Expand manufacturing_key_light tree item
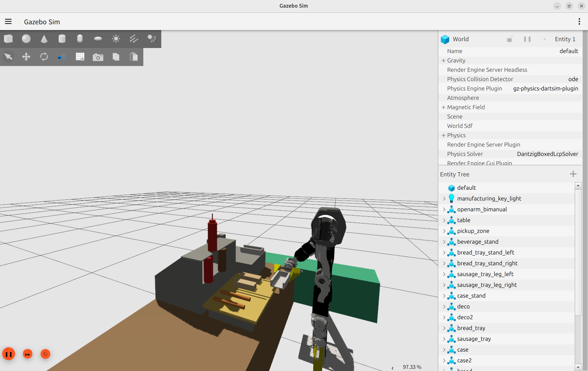 pyautogui.click(x=444, y=199)
